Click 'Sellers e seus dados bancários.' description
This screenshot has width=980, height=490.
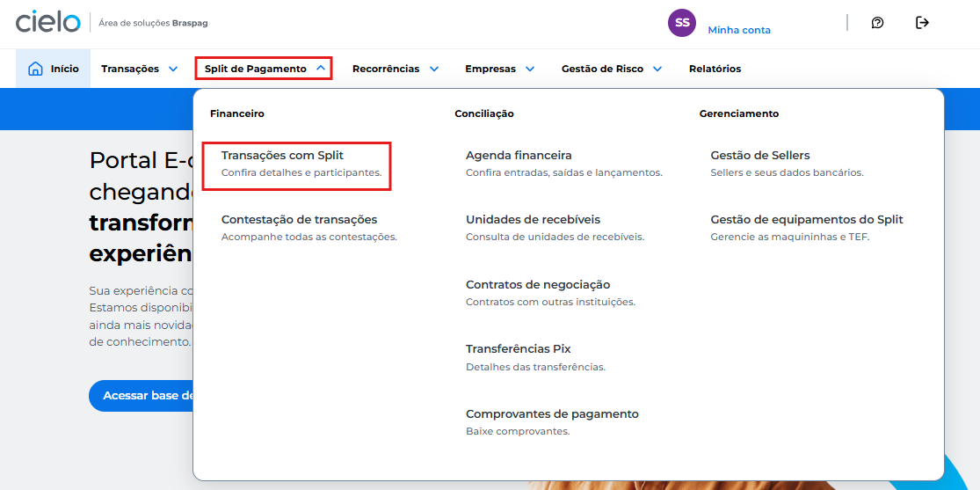tap(787, 172)
